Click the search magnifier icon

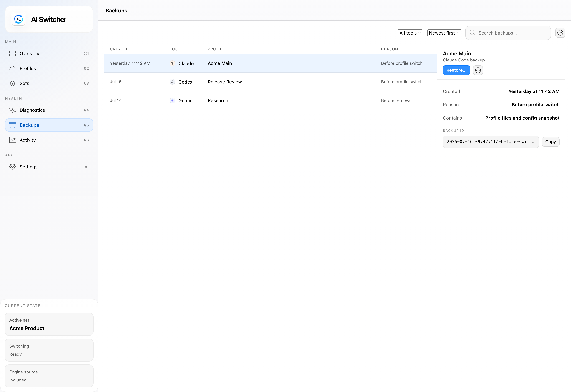(472, 33)
